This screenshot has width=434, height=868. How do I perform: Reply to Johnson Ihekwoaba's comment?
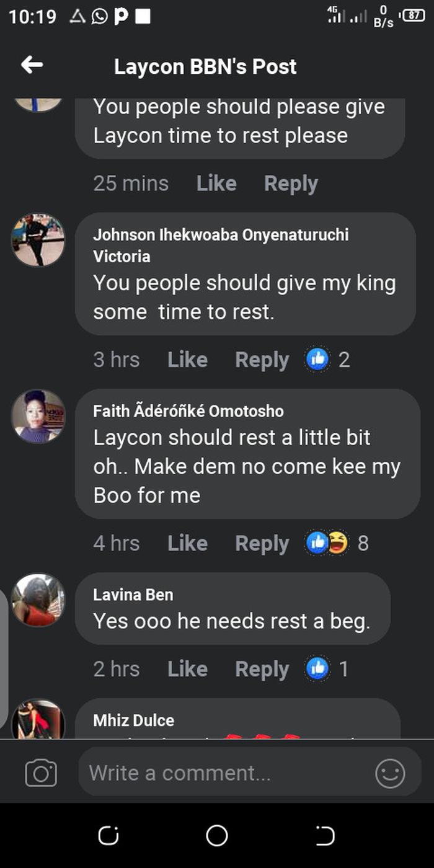(x=262, y=360)
